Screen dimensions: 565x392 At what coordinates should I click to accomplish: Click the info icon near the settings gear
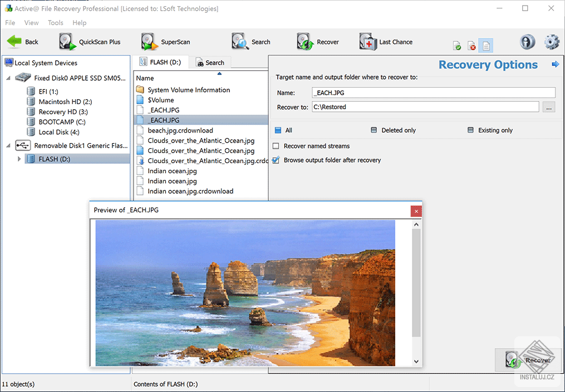point(527,42)
